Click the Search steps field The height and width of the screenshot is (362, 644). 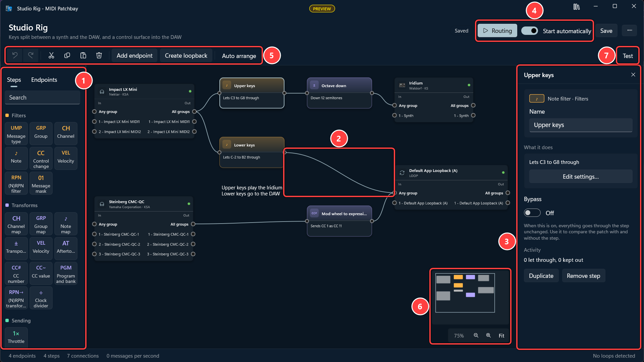click(x=42, y=98)
